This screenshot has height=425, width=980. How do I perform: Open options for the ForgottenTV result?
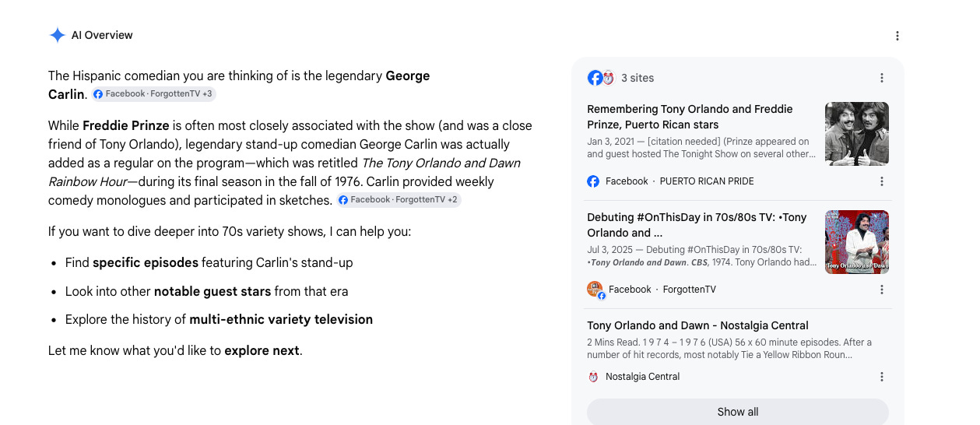point(882,290)
